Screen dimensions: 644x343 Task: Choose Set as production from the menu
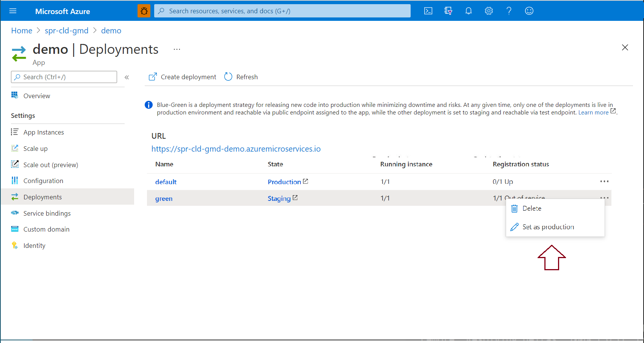tap(548, 227)
